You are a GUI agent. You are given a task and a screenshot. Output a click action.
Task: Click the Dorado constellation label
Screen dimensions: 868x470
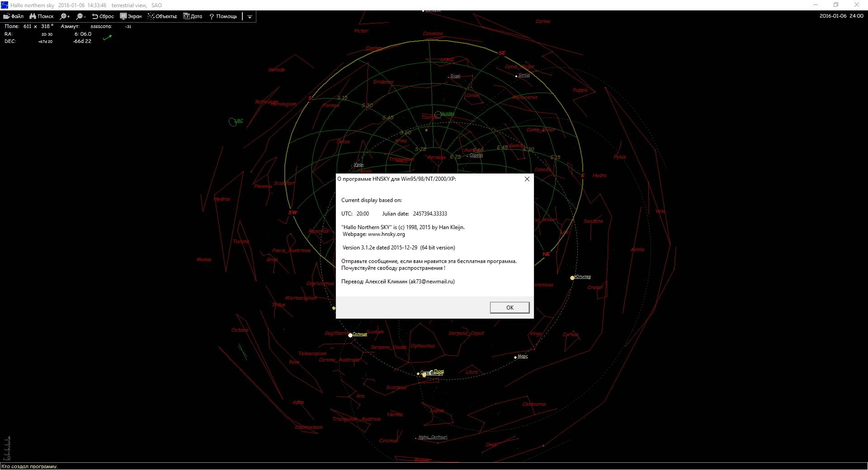277,70
